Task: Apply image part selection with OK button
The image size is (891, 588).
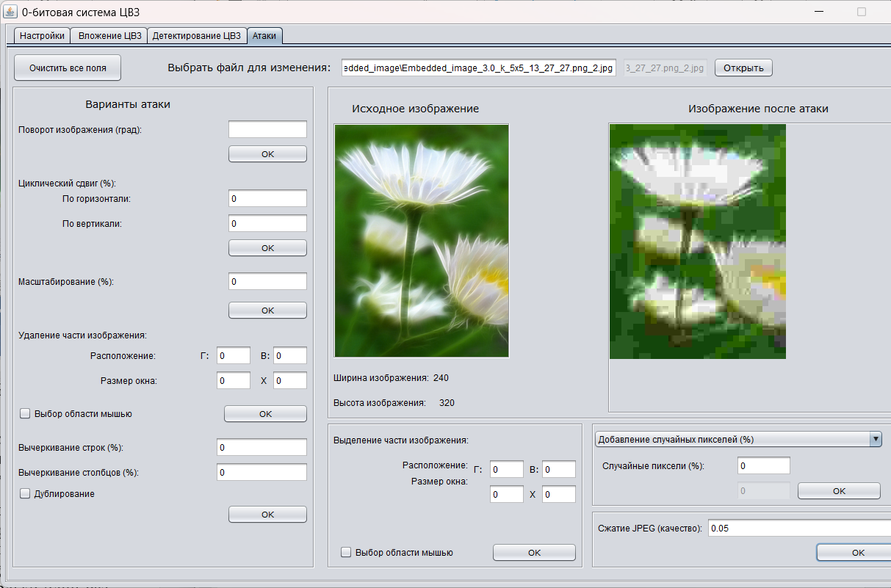Action: coord(534,552)
